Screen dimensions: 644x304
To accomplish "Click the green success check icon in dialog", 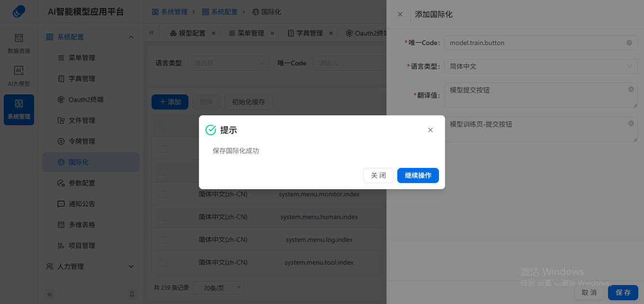I will pos(211,130).
